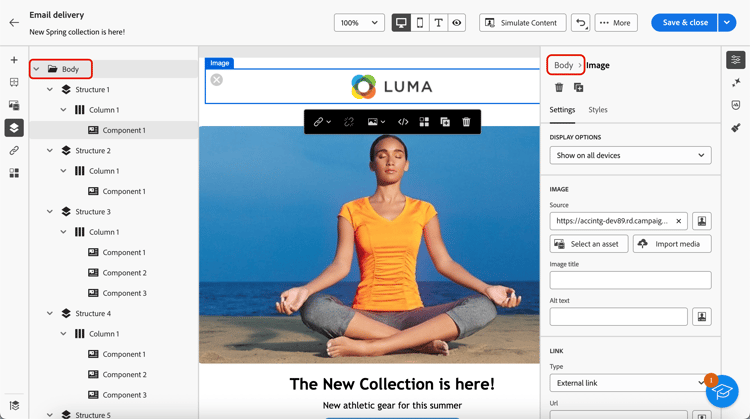Switch to desktop preview mode

(401, 22)
